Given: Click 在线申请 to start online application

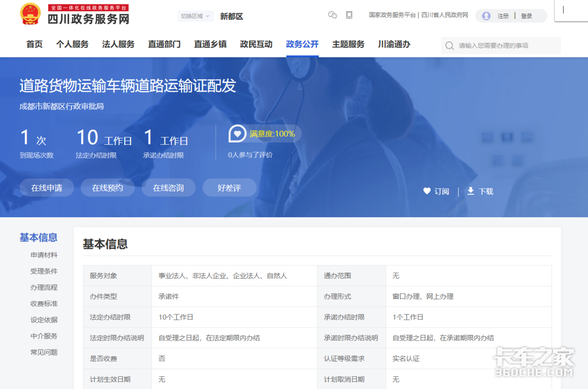Looking at the screenshot, I should [x=47, y=188].
